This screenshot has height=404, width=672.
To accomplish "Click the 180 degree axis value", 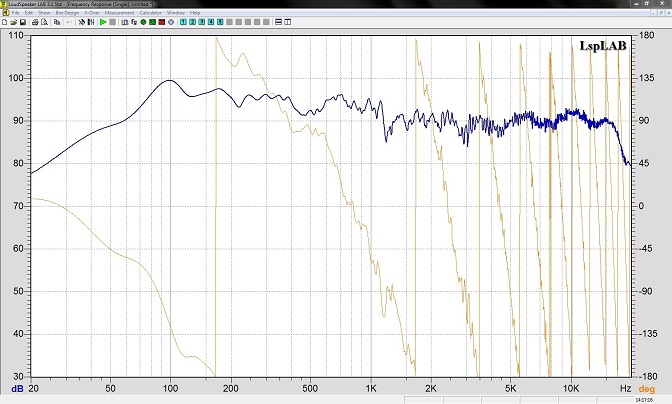I will click(647, 35).
